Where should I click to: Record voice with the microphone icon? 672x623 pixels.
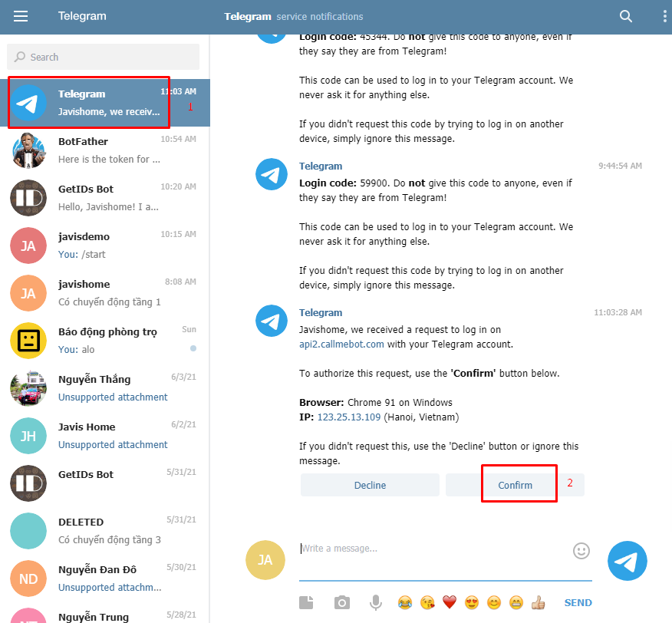375,602
